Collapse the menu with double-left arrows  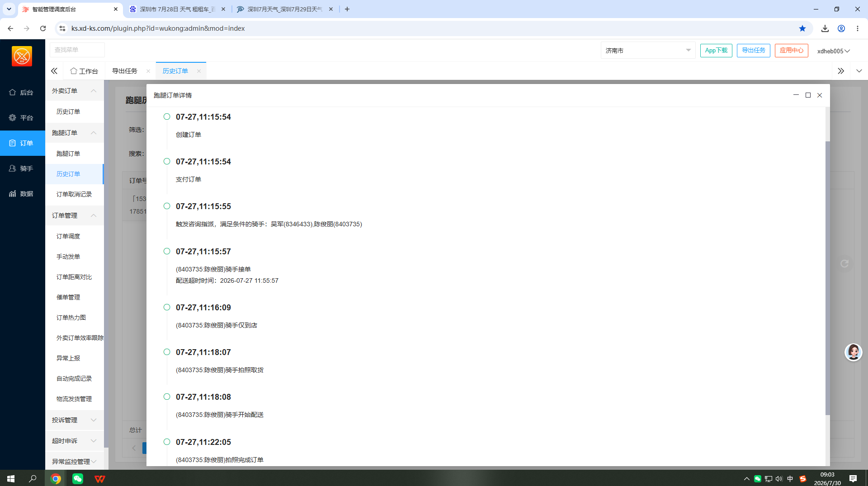click(x=54, y=71)
